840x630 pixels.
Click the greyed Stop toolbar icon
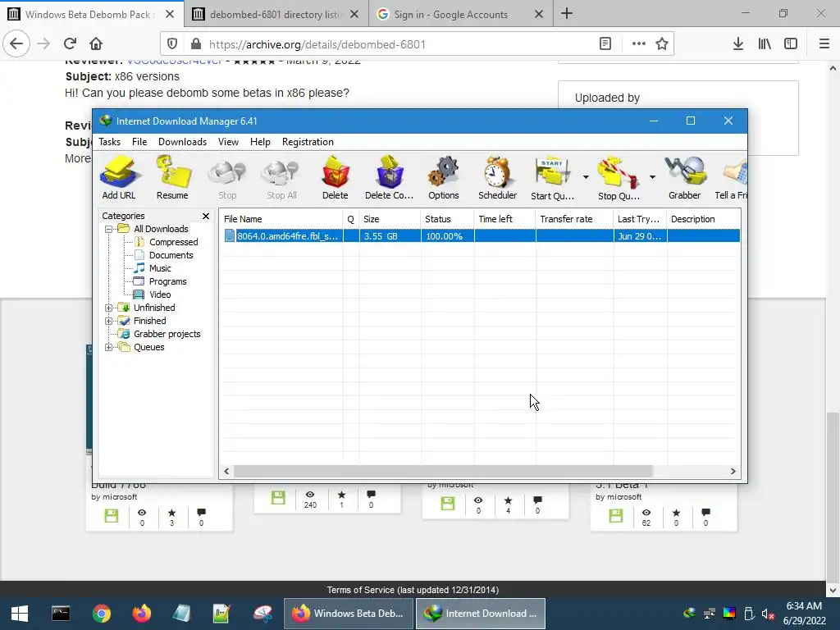point(227,178)
